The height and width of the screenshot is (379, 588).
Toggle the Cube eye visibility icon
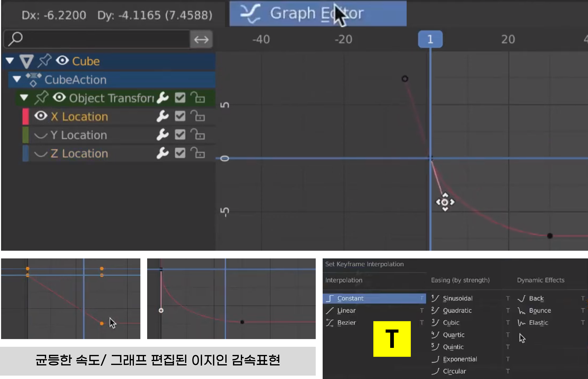coord(62,61)
